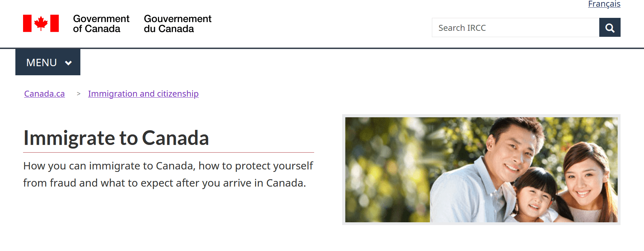Viewport: 644px width, 251px height.
Task: Select the 'Immigrate to Canada' heading
Action: tap(116, 138)
